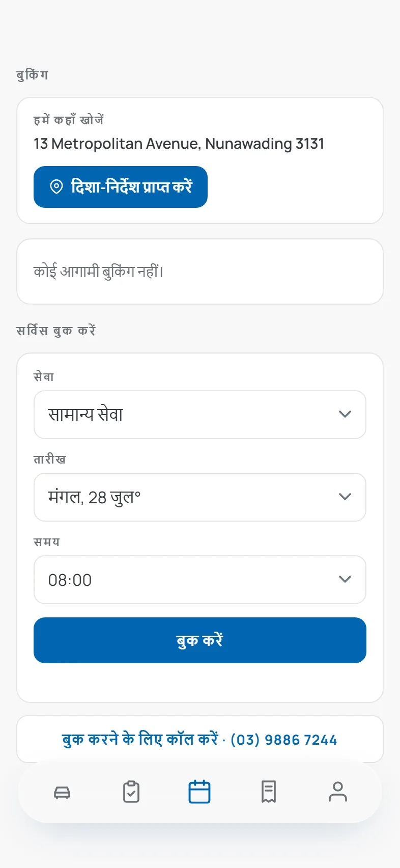Open the समय dropdown showing 08:00
The height and width of the screenshot is (868, 400).
tap(200, 580)
